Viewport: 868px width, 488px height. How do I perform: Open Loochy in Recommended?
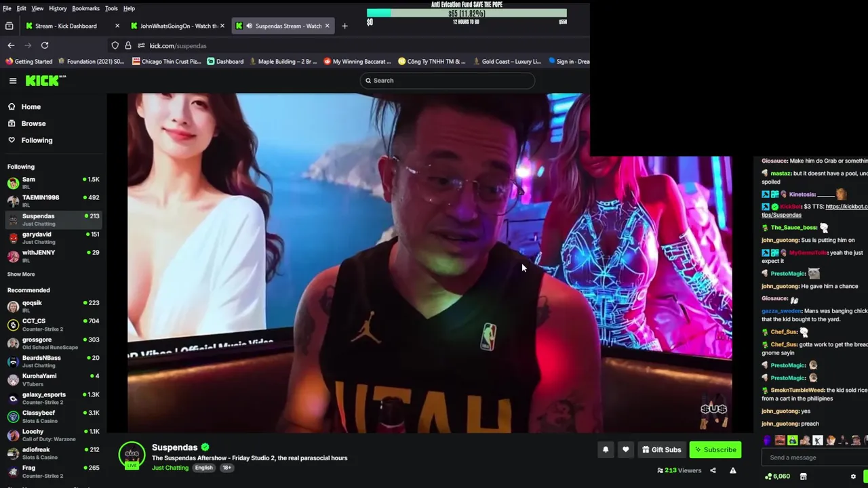[x=53, y=434]
